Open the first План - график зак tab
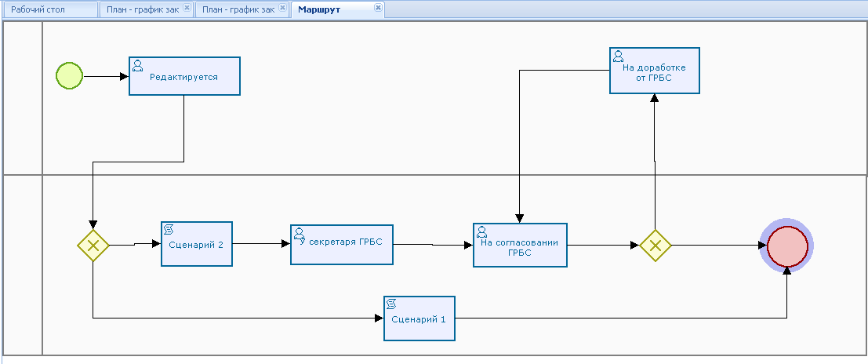 (143, 9)
